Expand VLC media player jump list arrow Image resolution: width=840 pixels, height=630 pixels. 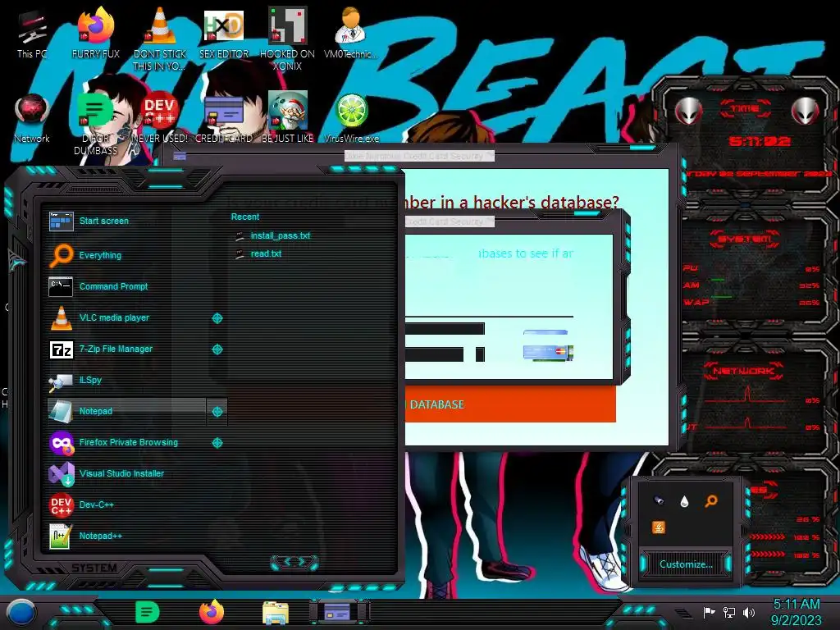(x=217, y=318)
